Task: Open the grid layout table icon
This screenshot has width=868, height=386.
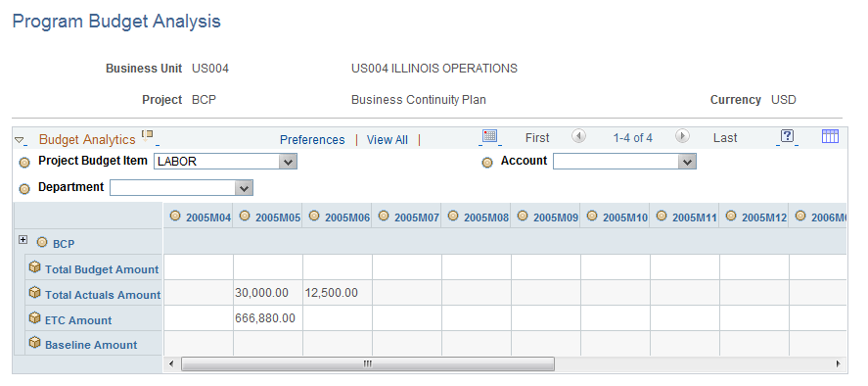Action: point(830,136)
